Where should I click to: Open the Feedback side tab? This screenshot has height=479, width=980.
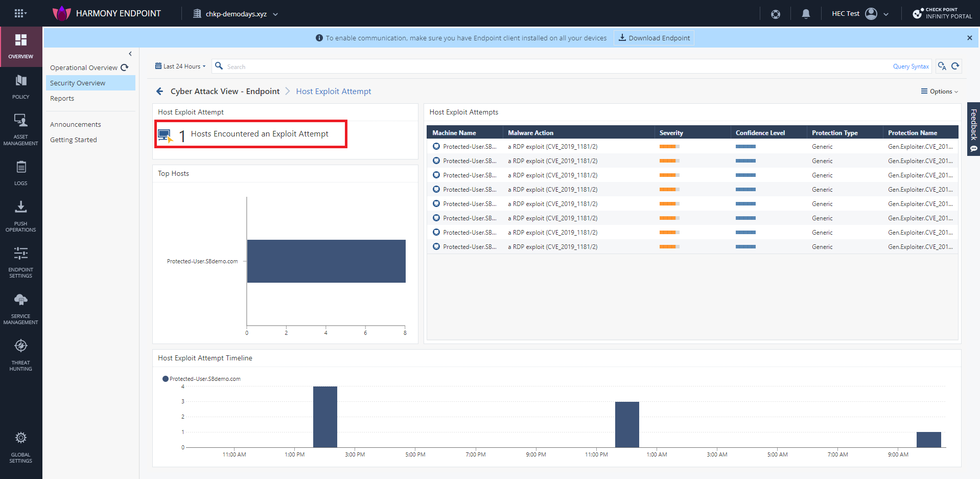(974, 129)
